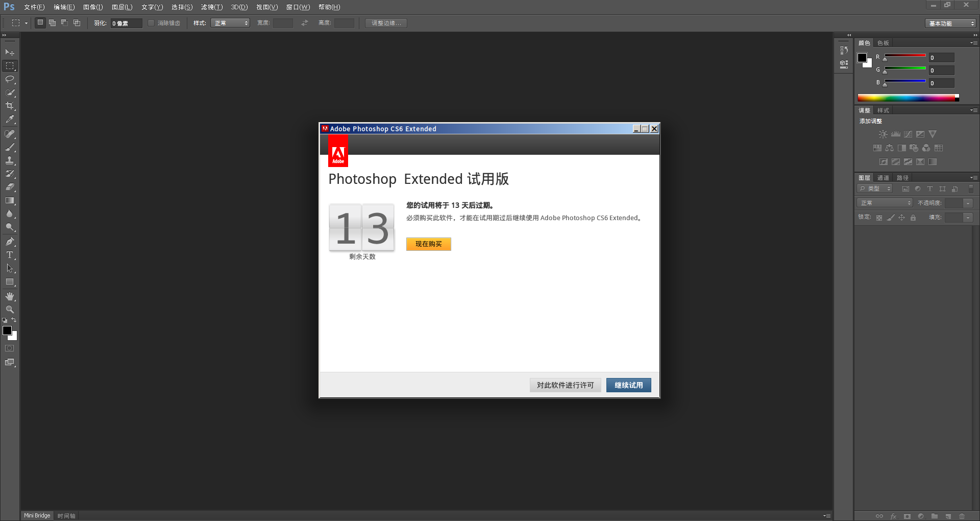Screen dimensions: 980x521
Task: Select the Zoom tool in the toolbox
Action: pyautogui.click(x=10, y=310)
